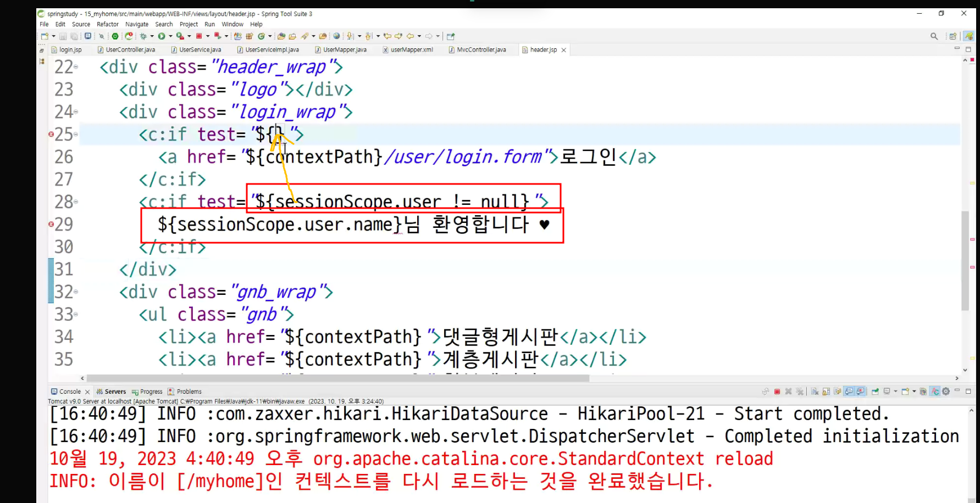Toggle Show Console on standard error
The height and width of the screenshot is (503, 980).
(860, 392)
